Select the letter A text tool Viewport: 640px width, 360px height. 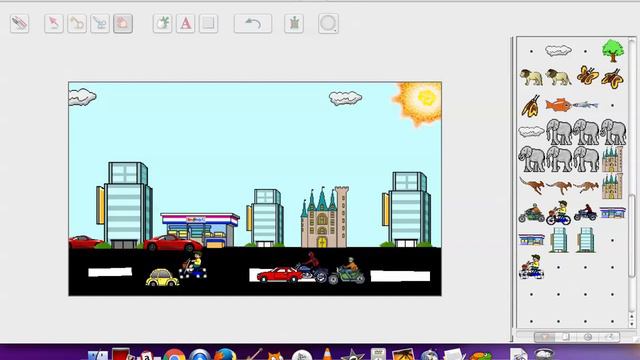(x=185, y=23)
